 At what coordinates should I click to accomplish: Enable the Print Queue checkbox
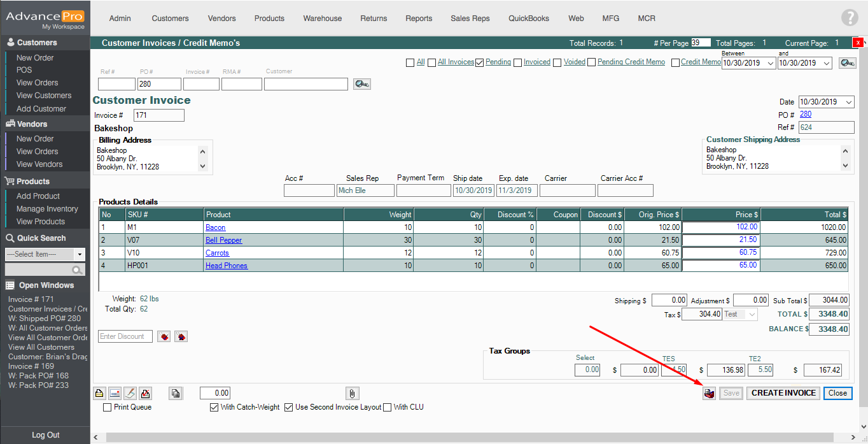(x=108, y=407)
